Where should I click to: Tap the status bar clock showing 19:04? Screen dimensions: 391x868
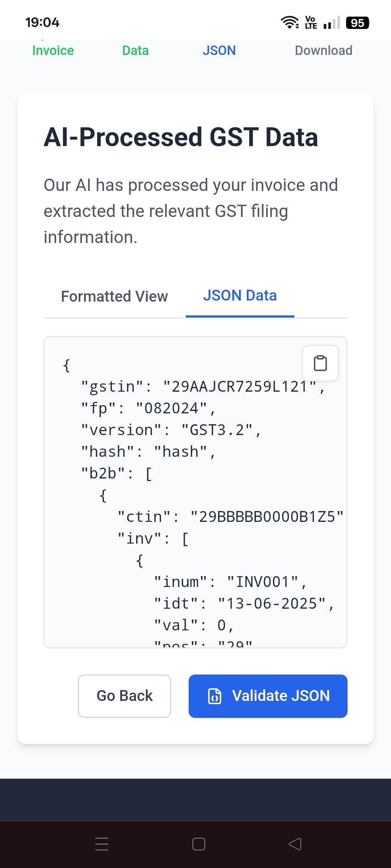click(42, 22)
